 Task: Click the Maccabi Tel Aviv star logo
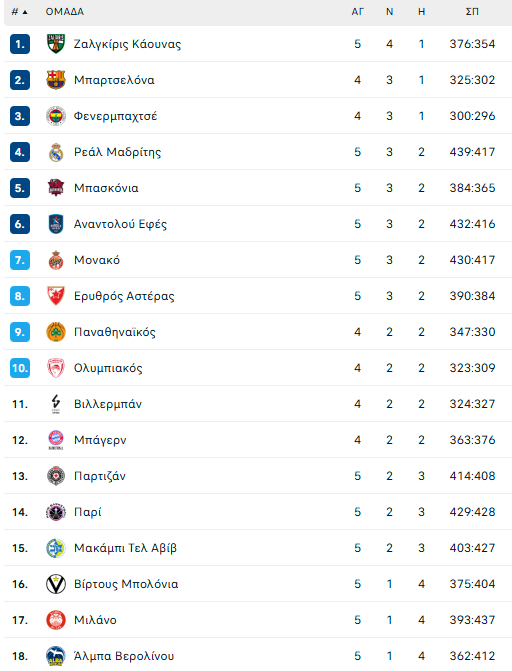(56, 548)
